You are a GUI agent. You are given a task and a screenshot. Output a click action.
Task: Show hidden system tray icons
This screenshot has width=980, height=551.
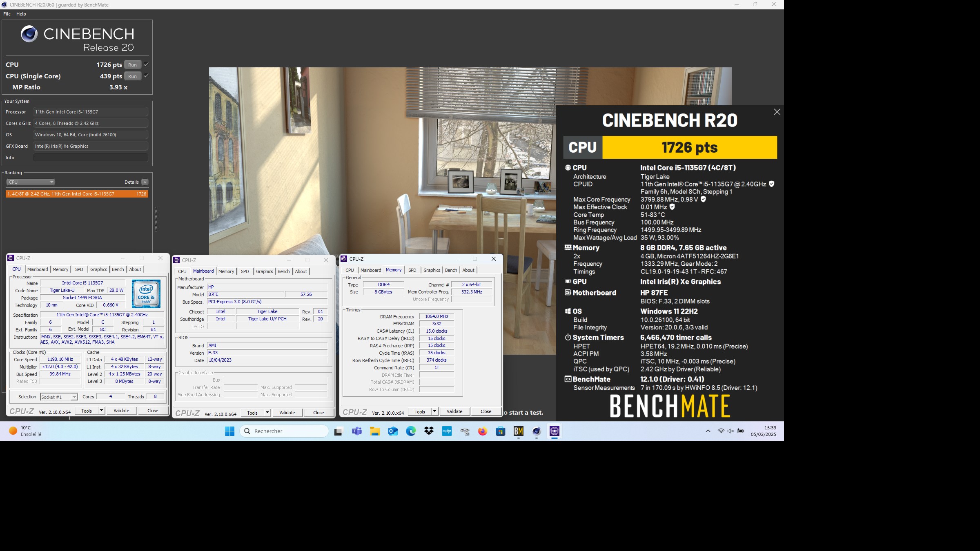(708, 431)
